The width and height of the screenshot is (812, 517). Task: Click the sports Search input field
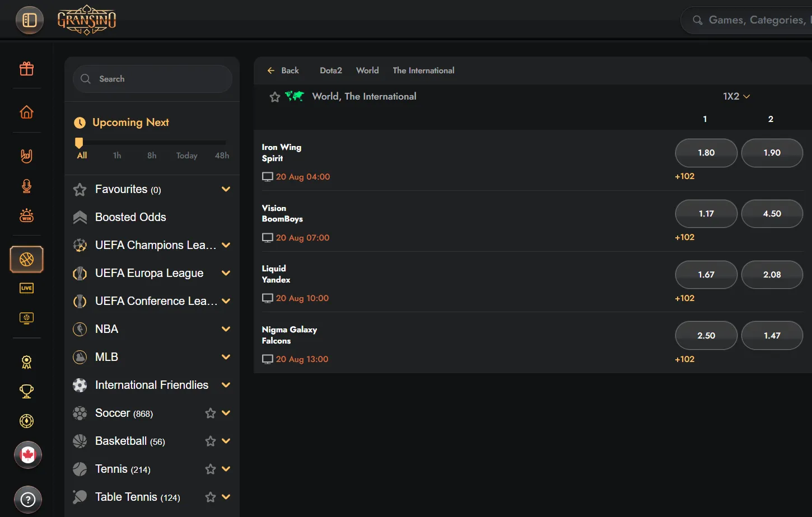[x=152, y=79]
